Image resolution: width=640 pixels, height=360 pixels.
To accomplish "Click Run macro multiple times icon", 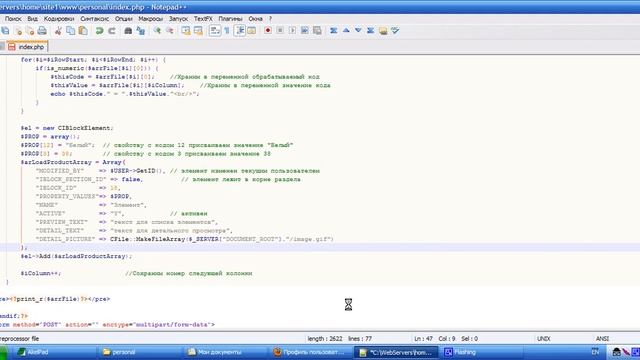I will (304, 31).
